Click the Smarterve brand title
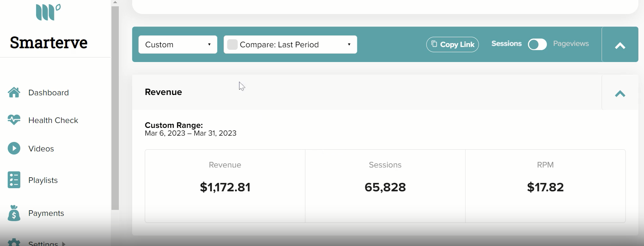 [49, 43]
